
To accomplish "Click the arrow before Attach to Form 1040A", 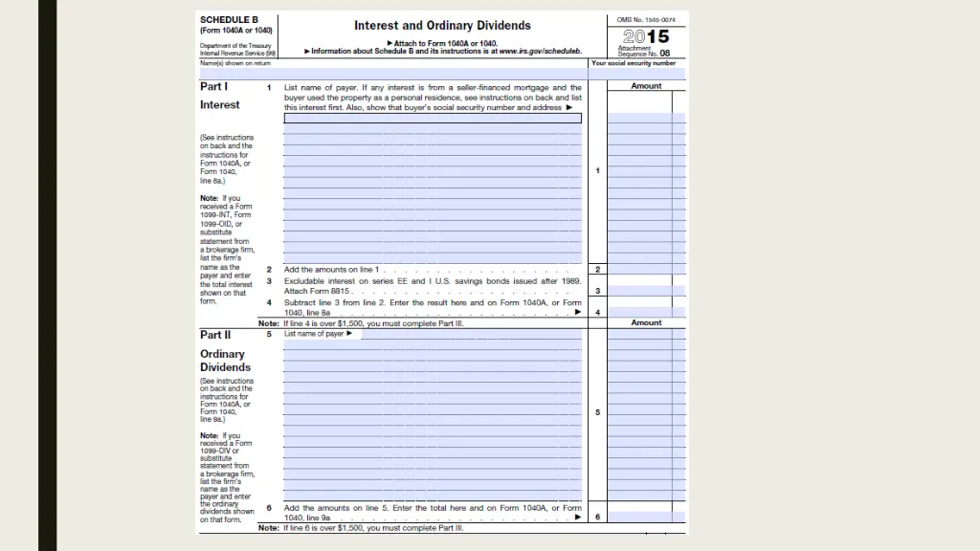I will click(x=390, y=43).
